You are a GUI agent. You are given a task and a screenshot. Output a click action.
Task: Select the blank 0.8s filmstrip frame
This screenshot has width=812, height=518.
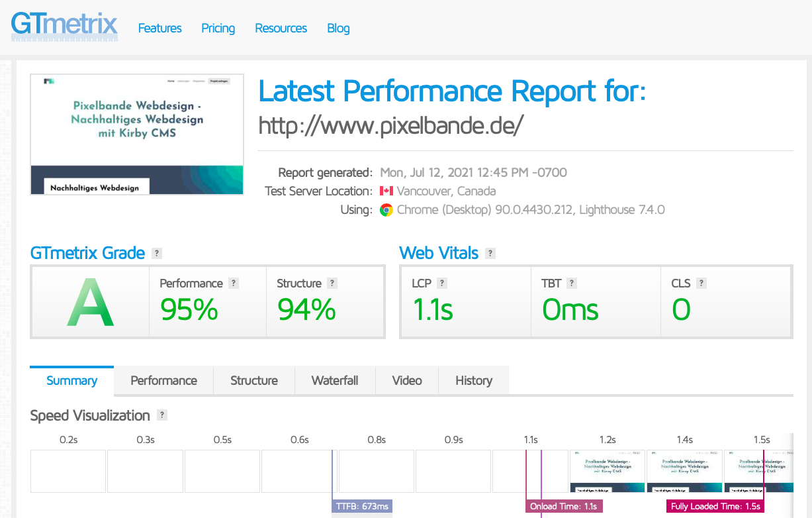coord(377,472)
